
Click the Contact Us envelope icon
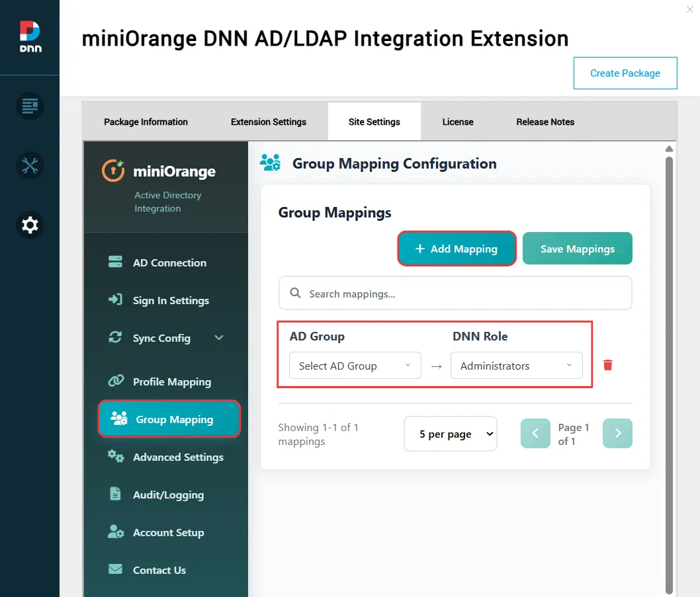click(x=115, y=569)
